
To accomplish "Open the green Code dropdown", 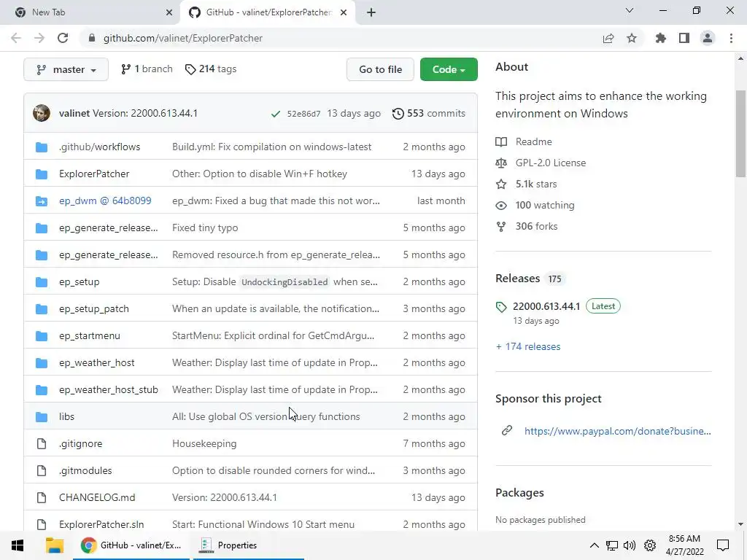I will click(x=449, y=69).
